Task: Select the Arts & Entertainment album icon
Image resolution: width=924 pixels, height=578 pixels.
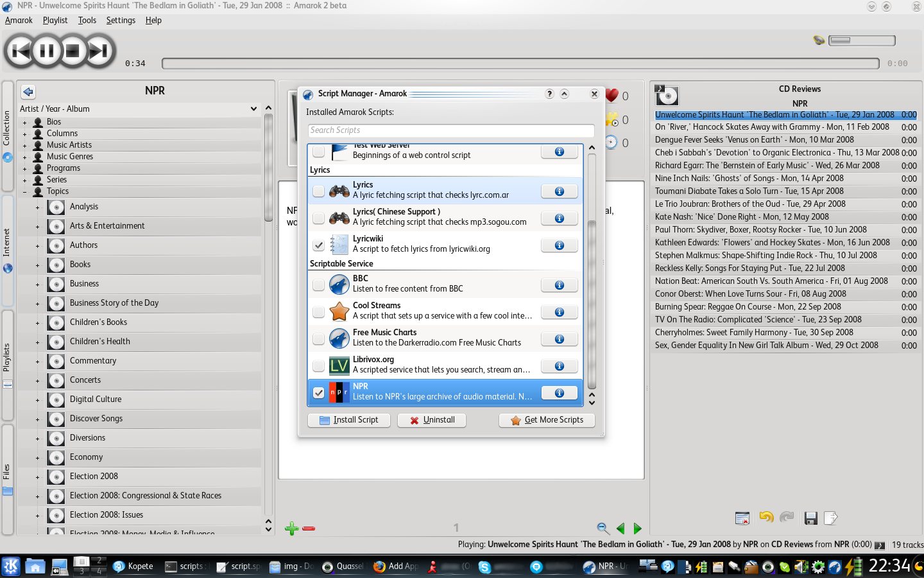Action: pyautogui.click(x=56, y=226)
